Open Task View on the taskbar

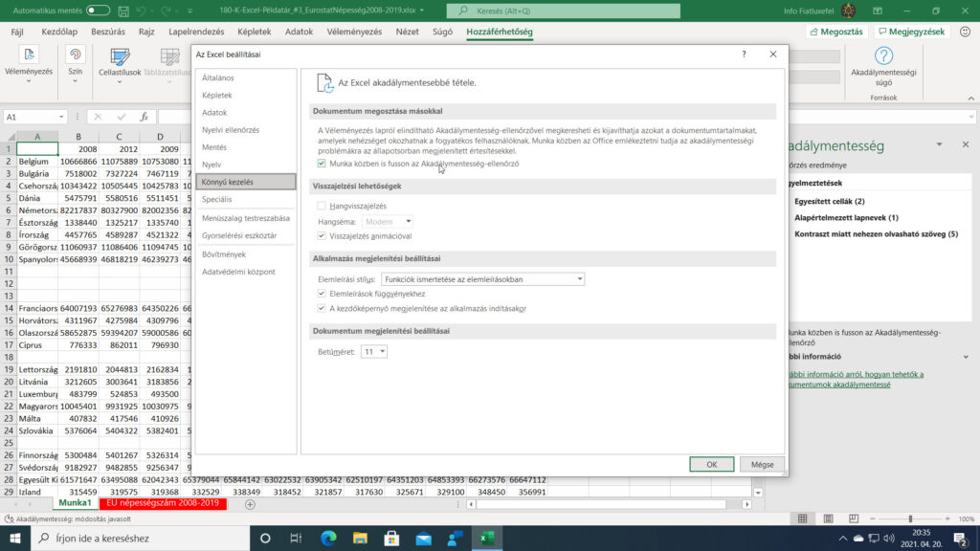point(297,538)
